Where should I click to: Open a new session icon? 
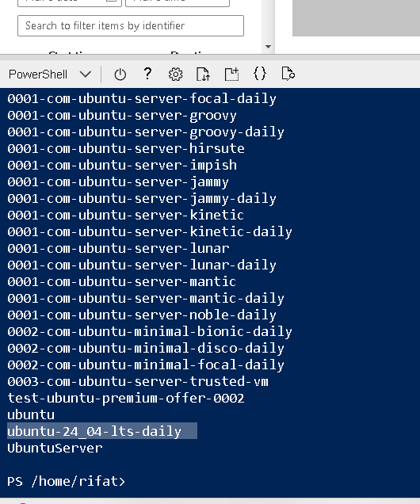231,74
